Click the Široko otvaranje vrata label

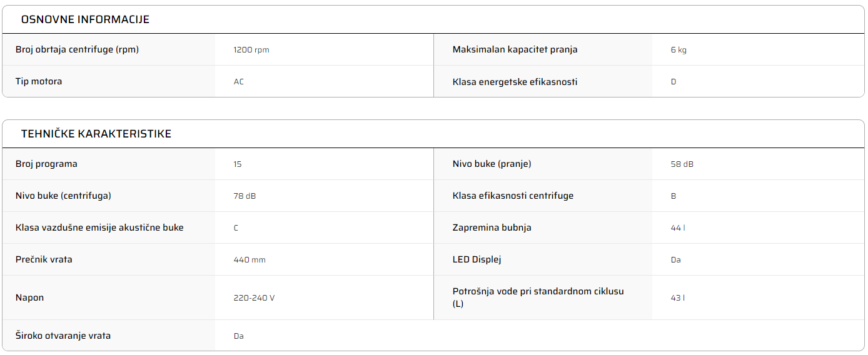pos(63,336)
